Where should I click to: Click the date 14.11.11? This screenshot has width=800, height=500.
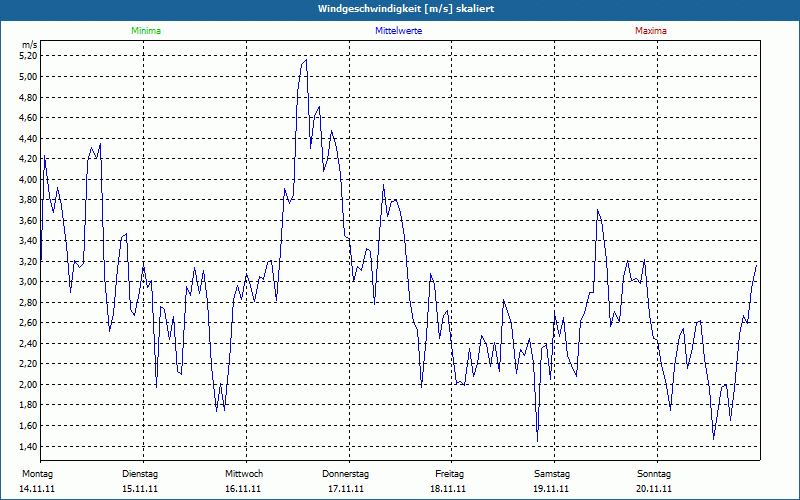[x=37, y=489]
